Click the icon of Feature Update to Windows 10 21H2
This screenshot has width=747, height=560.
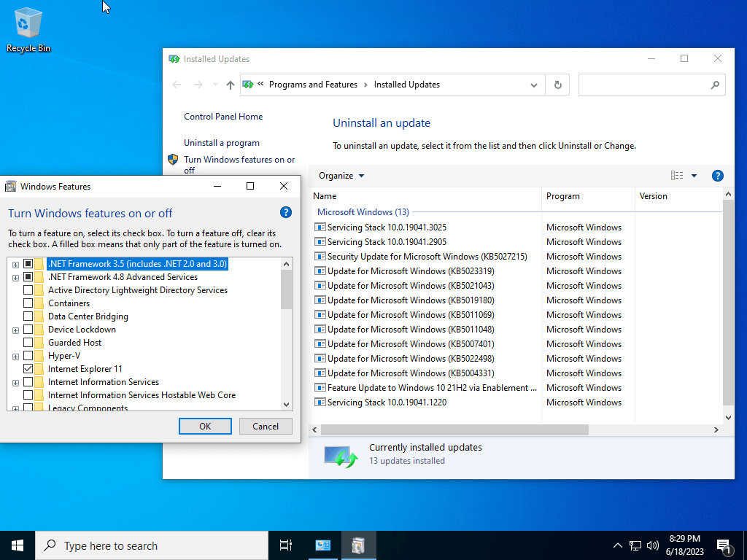click(x=320, y=388)
